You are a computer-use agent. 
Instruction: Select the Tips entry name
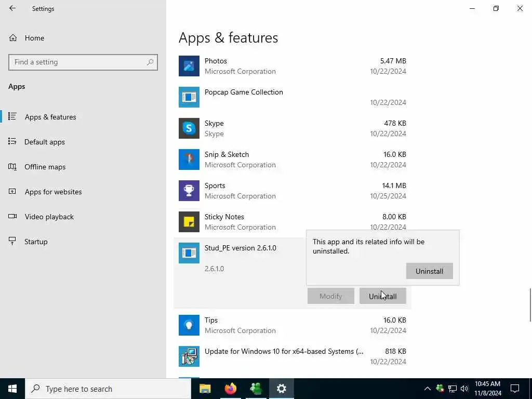point(211,320)
